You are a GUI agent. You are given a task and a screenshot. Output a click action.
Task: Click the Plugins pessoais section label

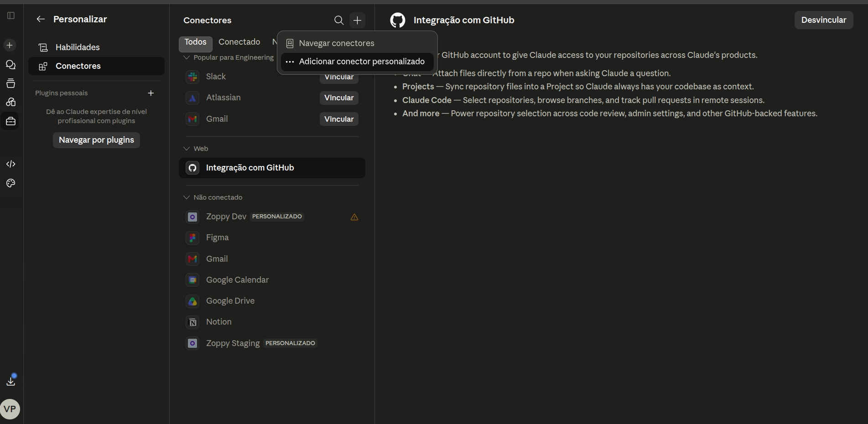pos(61,93)
